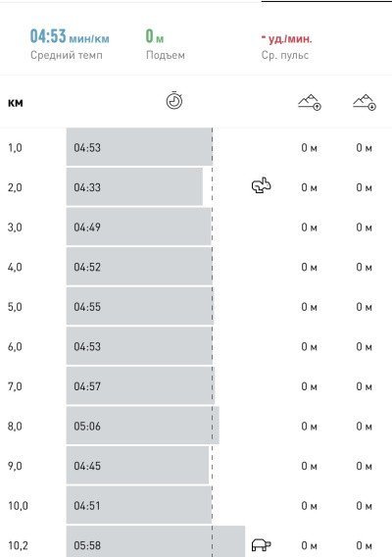Select the 04:53 pace bar for kilometer 6,0
Viewport: 392px width, 557px height.
[x=139, y=346]
